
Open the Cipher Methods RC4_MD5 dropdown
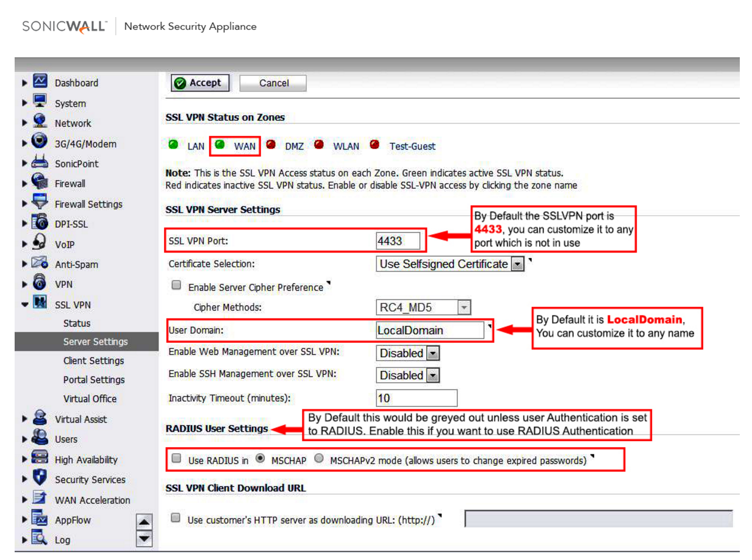424,307
